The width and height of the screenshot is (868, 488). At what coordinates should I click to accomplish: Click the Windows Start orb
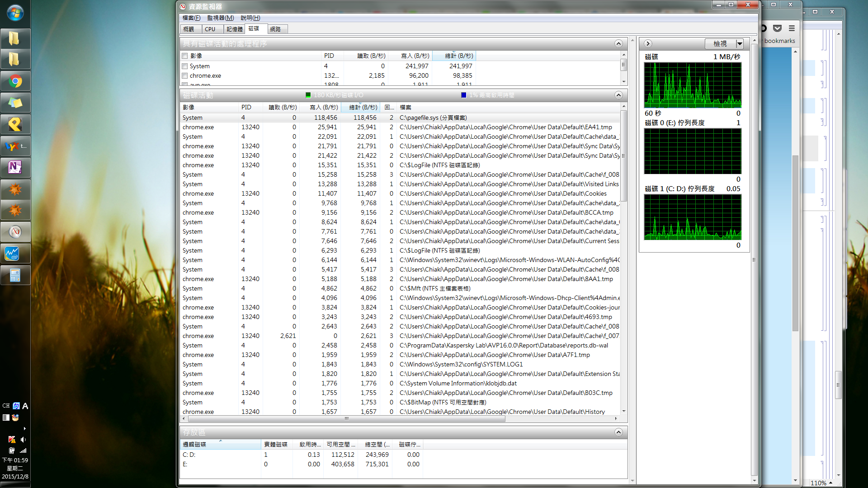click(15, 13)
